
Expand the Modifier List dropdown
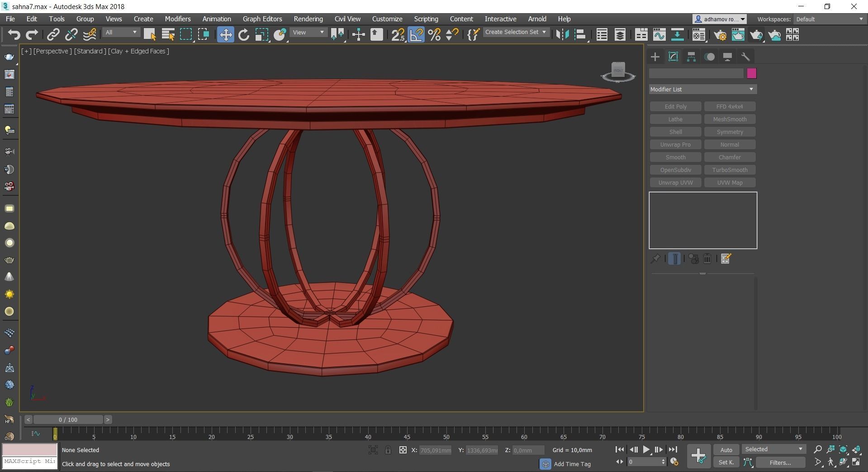(x=703, y=89)
